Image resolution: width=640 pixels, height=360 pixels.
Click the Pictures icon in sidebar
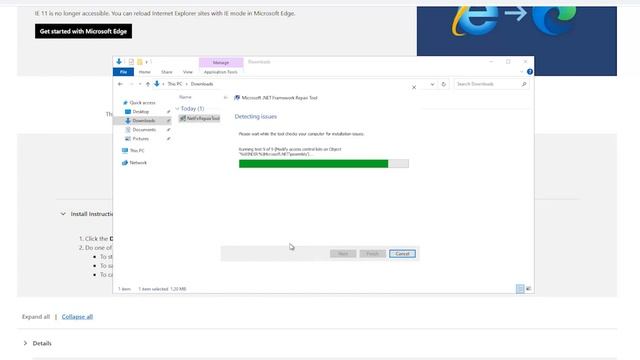click(x=128, y=139)
